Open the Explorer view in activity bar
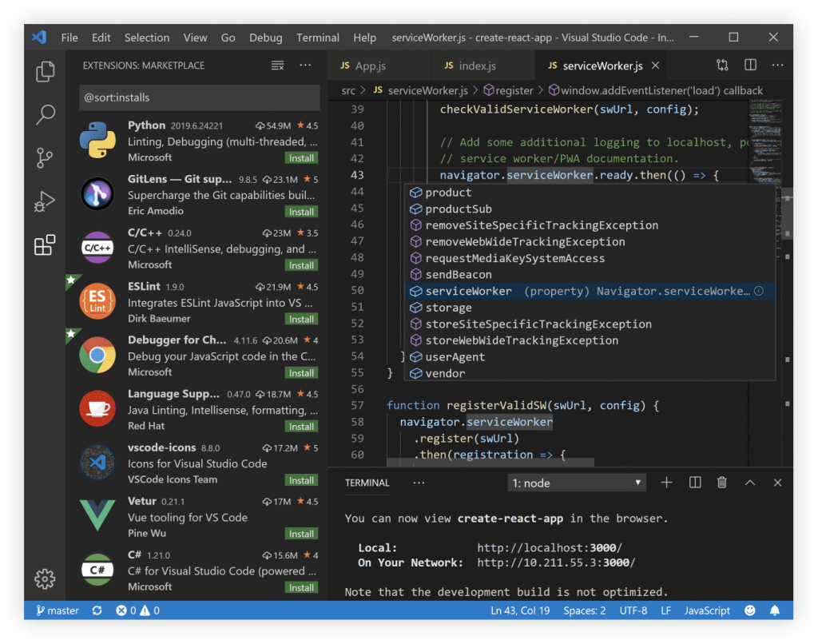Viewport: 818px width, 644px height. tap(45, 71)
